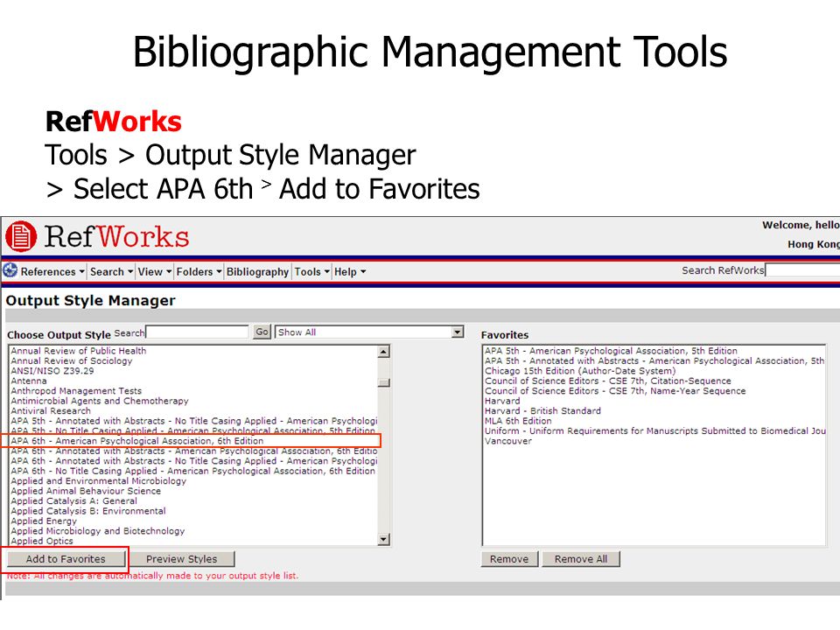Select favorite APA 5th American Psychological Association, 5th Edition
The height and width of the screenshot is (630, 840).
pyautogui.click(x=611, y=351)
